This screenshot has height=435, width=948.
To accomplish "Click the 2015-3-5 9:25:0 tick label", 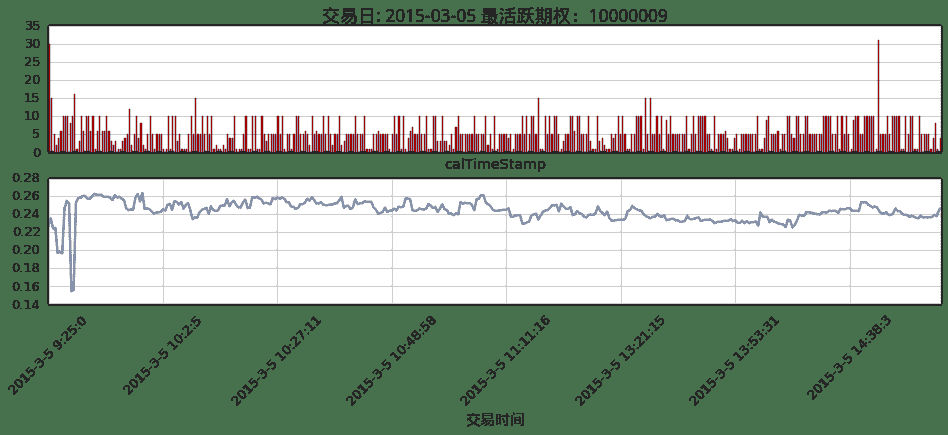I will pyautogui.click(x=48, y=357).
